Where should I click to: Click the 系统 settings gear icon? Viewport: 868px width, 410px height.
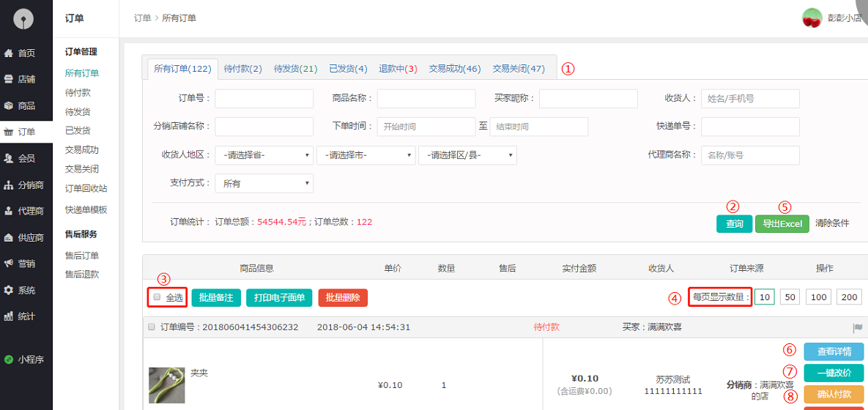(9, 290)
